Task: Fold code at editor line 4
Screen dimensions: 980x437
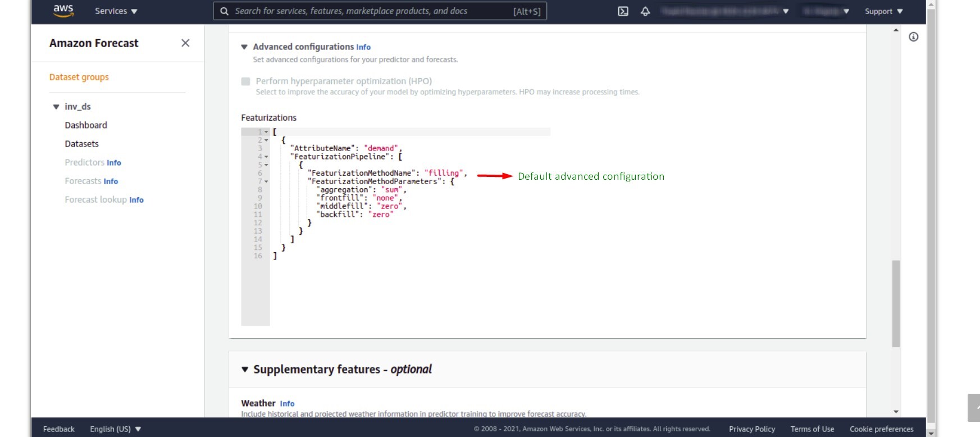Action: pos(266,157)
